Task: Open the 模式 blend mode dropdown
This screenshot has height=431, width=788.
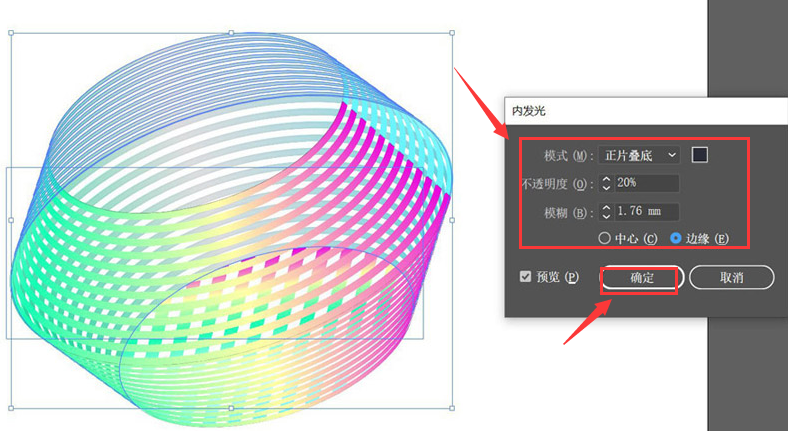Action: (639, 155)
